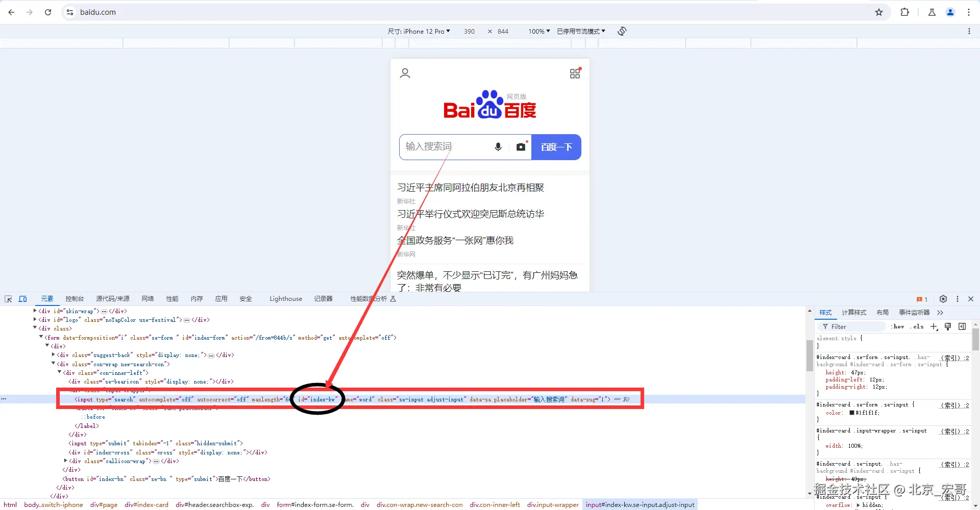This screenshot has width=980, height=510.
Task: Edit the viewport height value 844
Action: tap(503, 31)
